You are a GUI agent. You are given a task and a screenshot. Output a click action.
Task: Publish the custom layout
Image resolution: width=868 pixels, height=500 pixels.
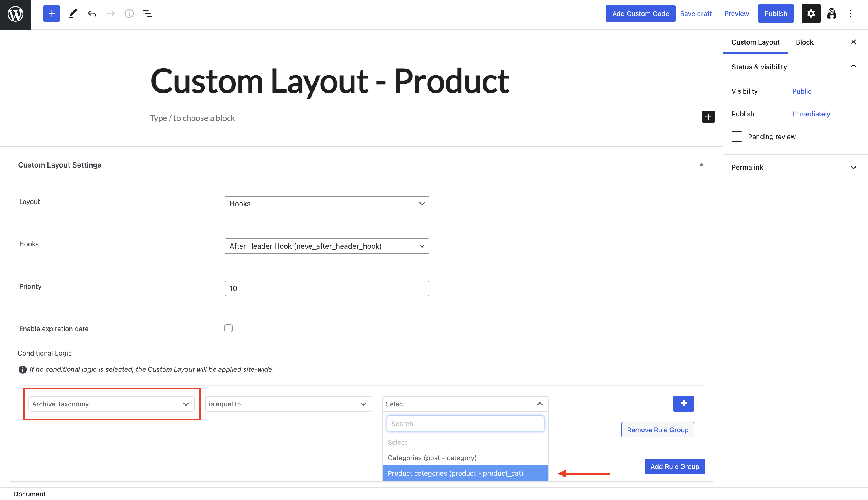[x=776, y=13]
